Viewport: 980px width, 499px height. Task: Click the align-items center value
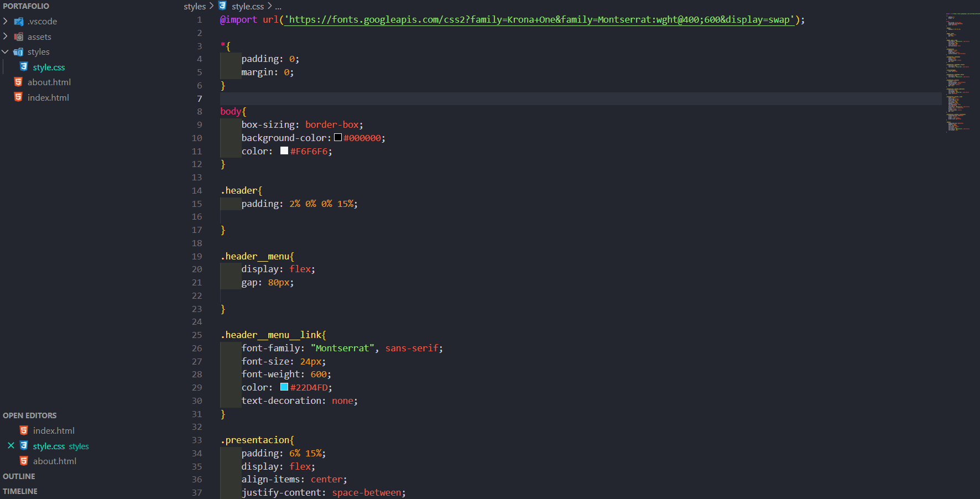(x=326, y=480)
